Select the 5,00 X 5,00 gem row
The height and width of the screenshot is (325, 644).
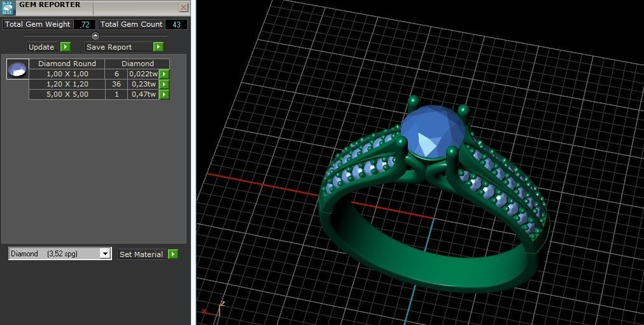pyautogui.click(x=67, y=94)
